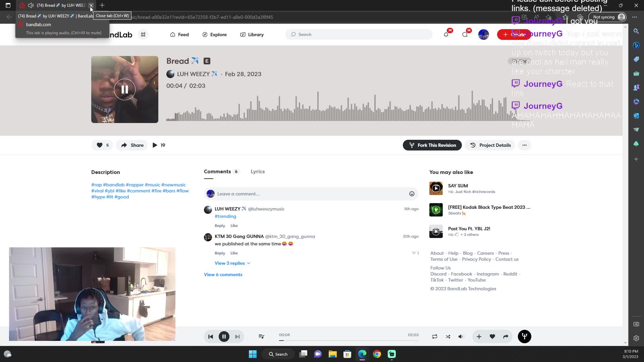This screenshot has width=644, height=362.
Task: Pause playback in the bottom player bar
Action: tap(224, 337)
